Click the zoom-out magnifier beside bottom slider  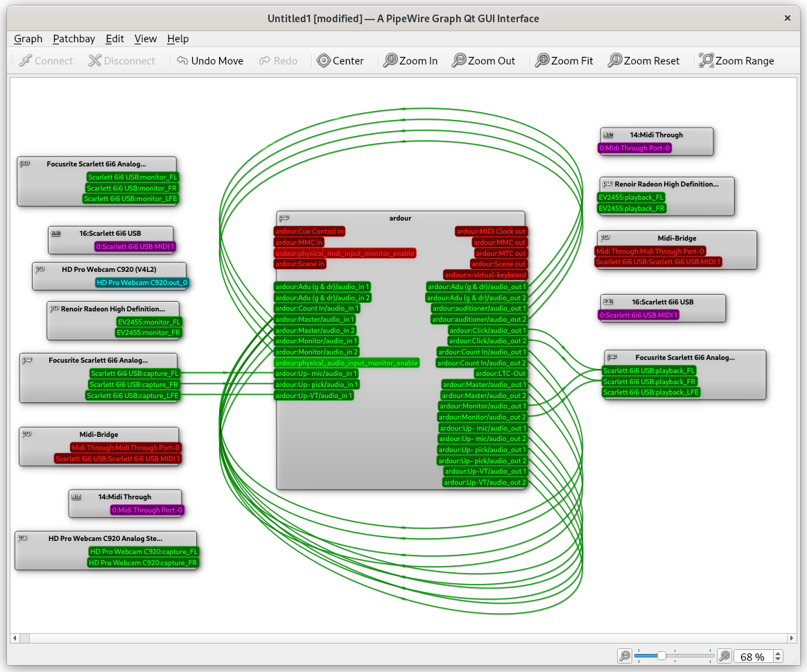[x=625, y=656]
